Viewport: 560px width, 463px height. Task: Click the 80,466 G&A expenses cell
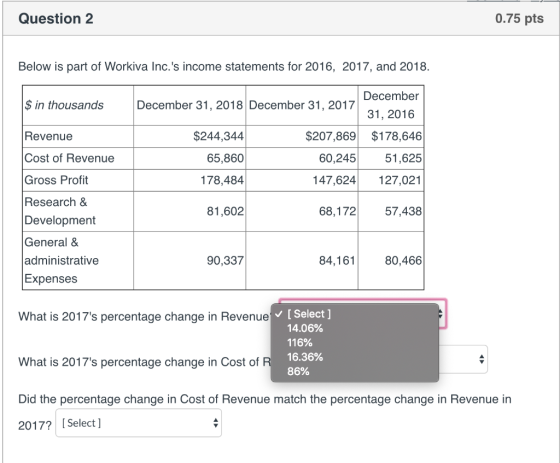(391, 260)
